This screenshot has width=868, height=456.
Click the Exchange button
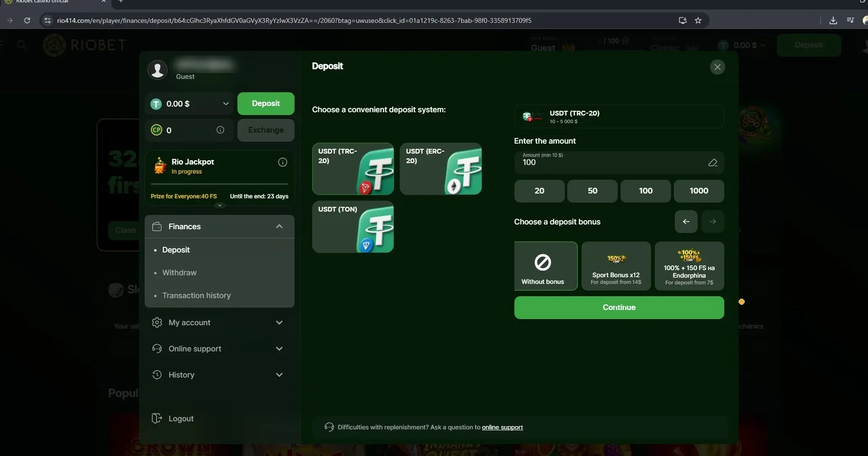[x=266, y=130]
